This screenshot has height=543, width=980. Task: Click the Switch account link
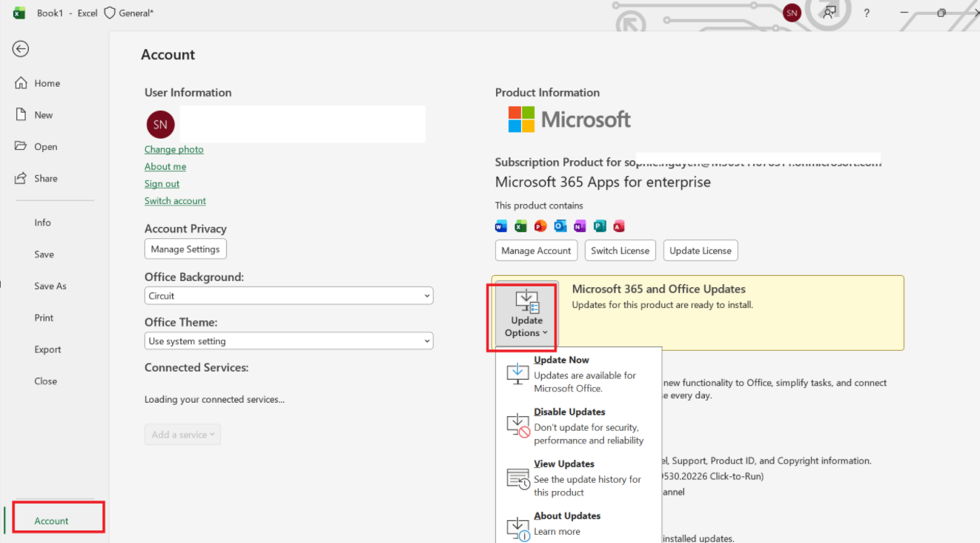coord(176,201)
